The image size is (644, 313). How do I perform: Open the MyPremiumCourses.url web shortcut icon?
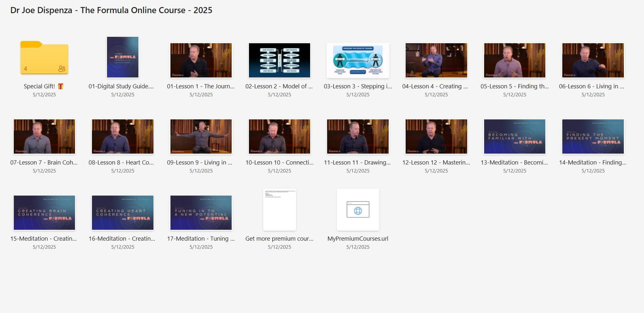coord(358,210)
